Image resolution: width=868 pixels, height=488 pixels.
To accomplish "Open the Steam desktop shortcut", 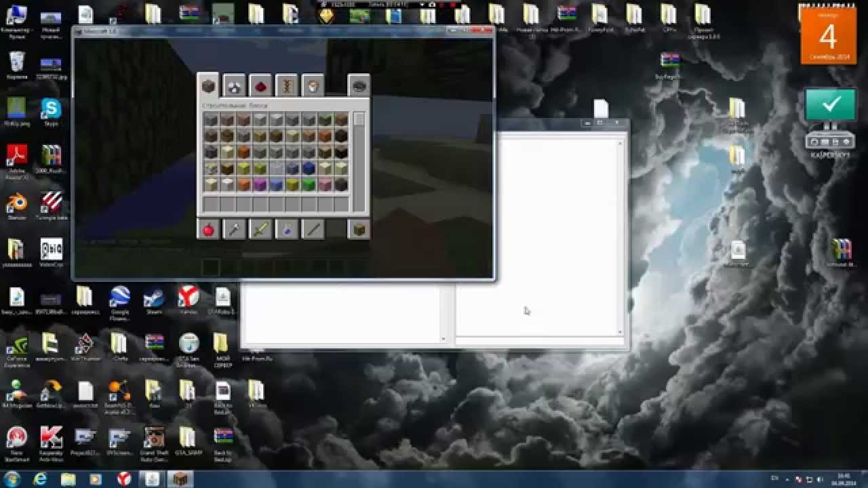I will (x=154, y=301).
